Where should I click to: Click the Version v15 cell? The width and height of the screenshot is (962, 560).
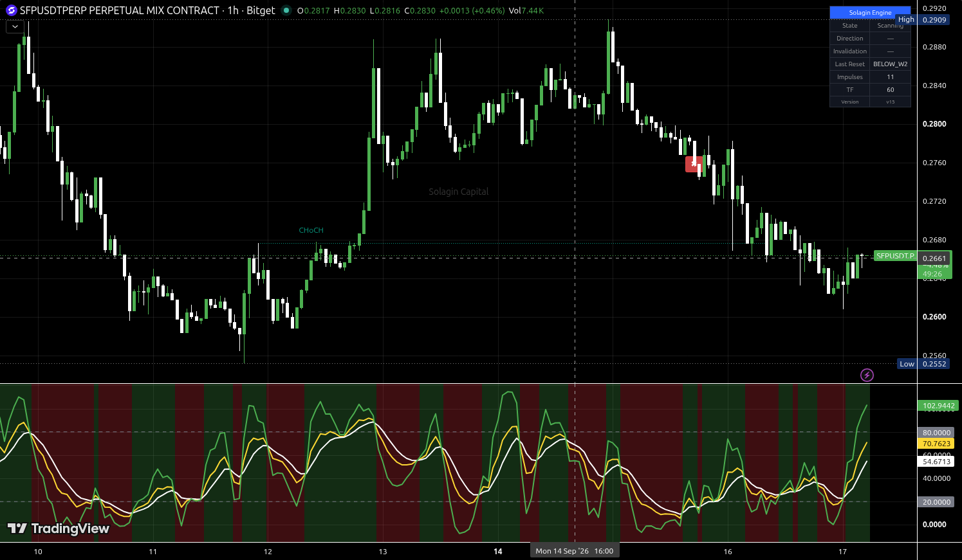coord(890,102)
